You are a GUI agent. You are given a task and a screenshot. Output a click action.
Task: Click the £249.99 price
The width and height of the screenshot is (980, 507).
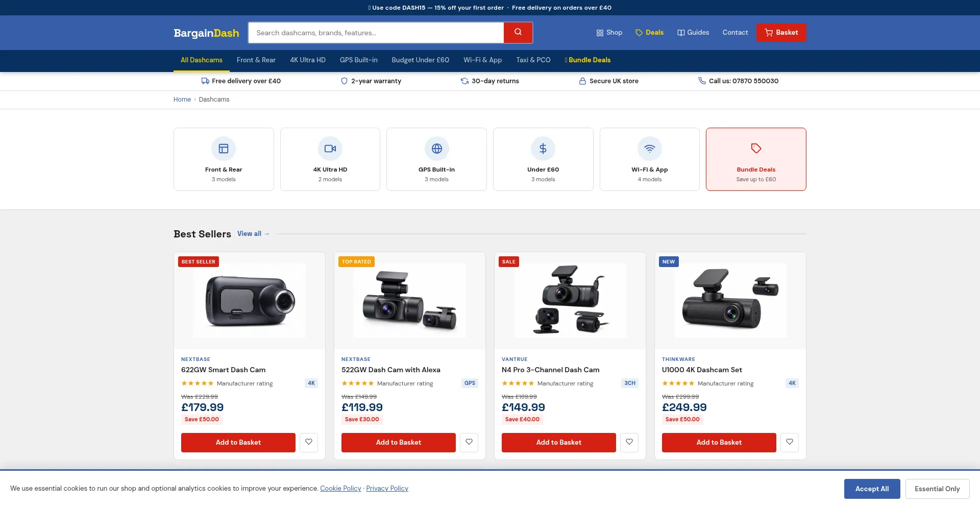(684, 407)
